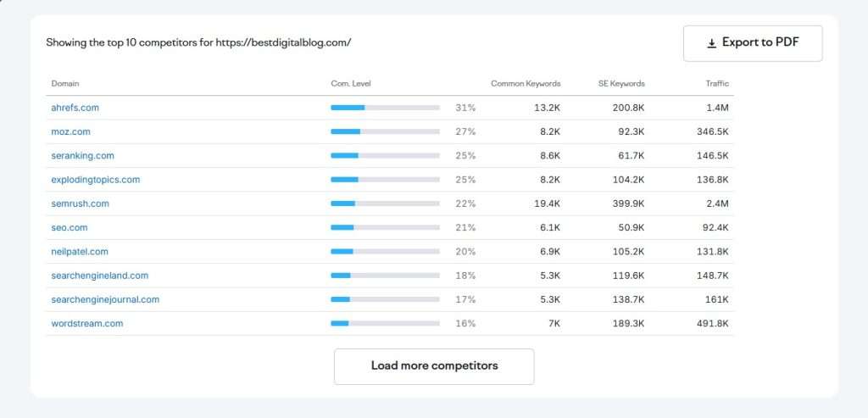The height and width of the screenshot is (418, 868).
Task: Click ahrefs.com 31% competition level bar
Action: coord(385,108)
